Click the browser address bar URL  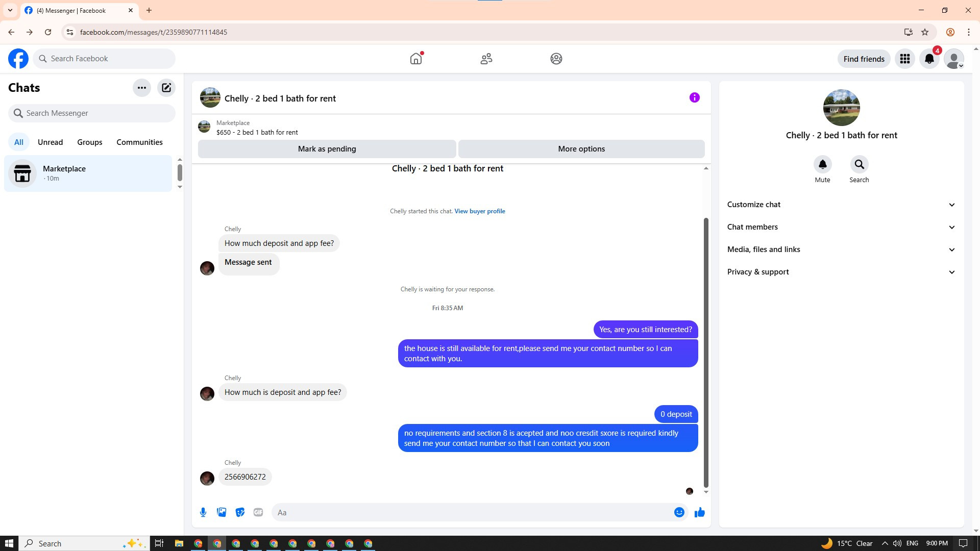click(x=154, y=32)
